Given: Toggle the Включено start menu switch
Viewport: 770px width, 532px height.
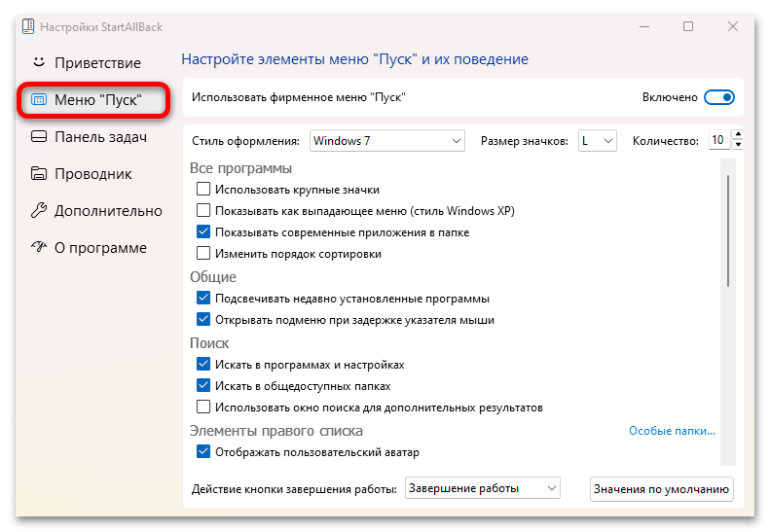Looking at the screenshot, I should (x=719, y=97).
